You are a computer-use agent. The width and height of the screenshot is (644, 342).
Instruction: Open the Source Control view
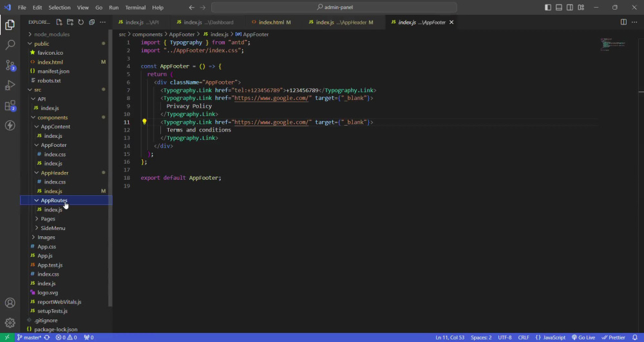coord(10,65)
